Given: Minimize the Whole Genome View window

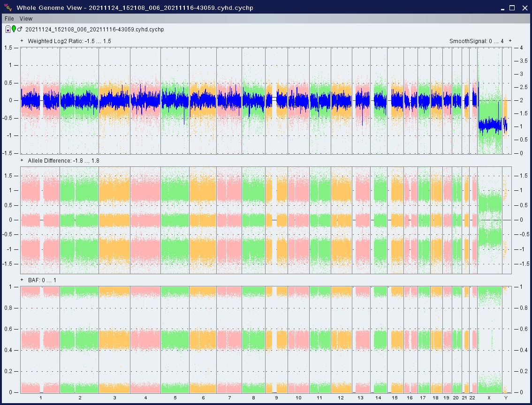Looking at the screenshot, I should (502, 7).
